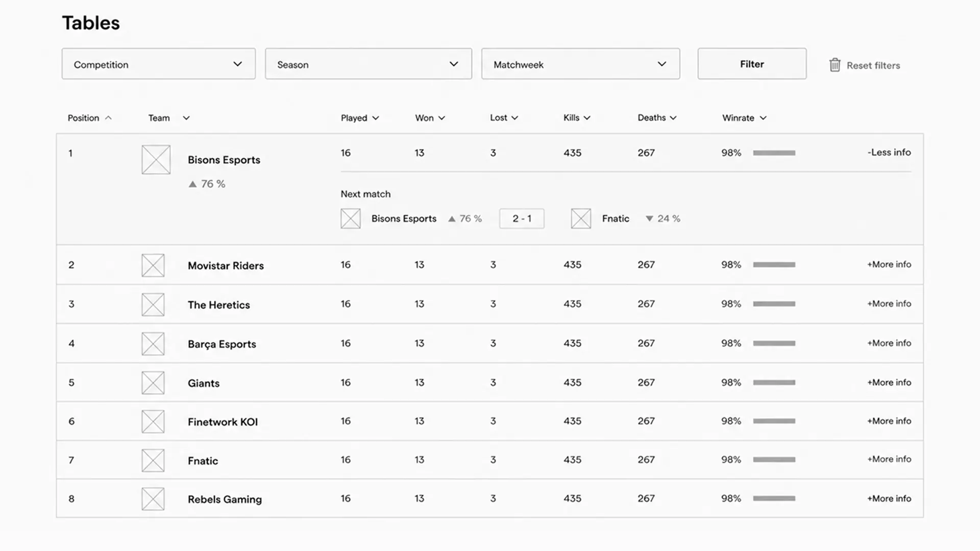Expand More info for Finetwork KOI
Screen dimensions: 980x551
889,421
